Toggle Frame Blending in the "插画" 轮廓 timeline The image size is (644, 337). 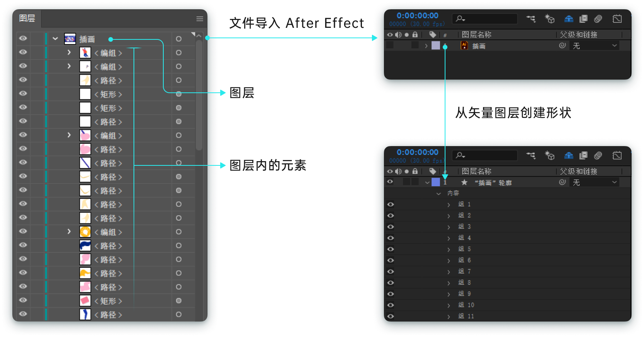[583, 155]
